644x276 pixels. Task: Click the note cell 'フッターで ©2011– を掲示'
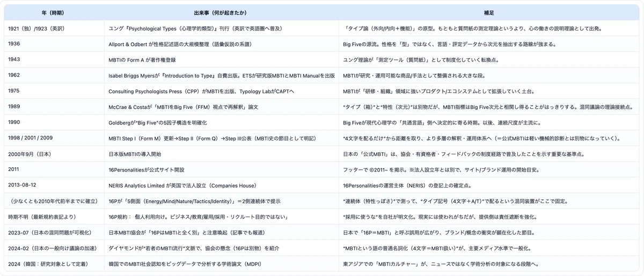[489, 169]
